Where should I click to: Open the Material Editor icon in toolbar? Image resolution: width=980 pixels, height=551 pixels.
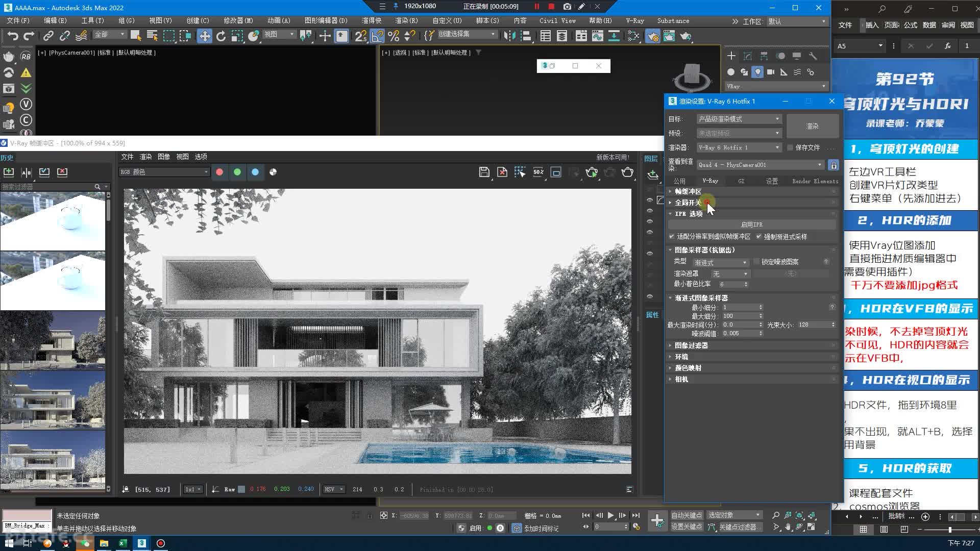[633, 36]
